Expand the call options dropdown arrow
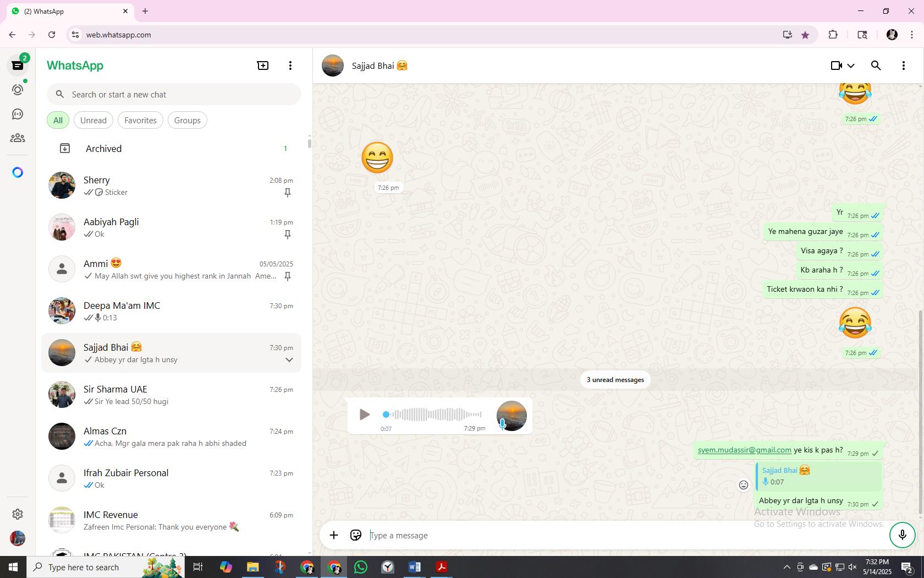Image resolution: width=924 pixels, height=578 pixels. tap(851, 66)
